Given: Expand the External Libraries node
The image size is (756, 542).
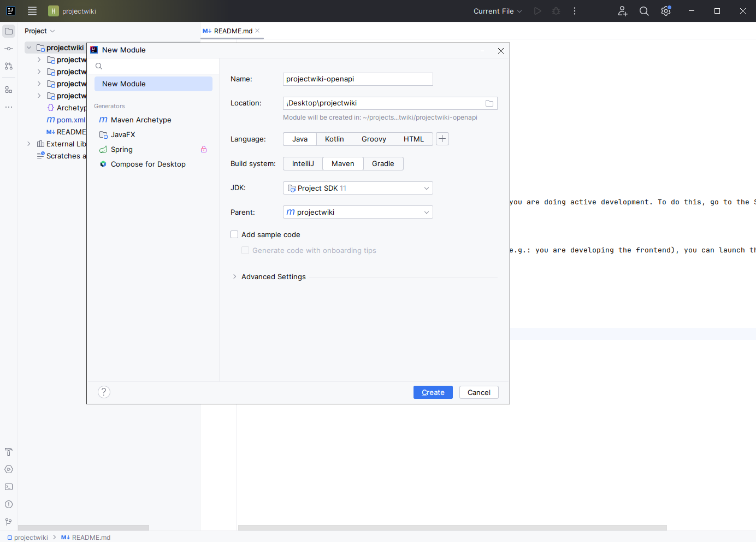Looking at the screenshot, I should (29, 144).
